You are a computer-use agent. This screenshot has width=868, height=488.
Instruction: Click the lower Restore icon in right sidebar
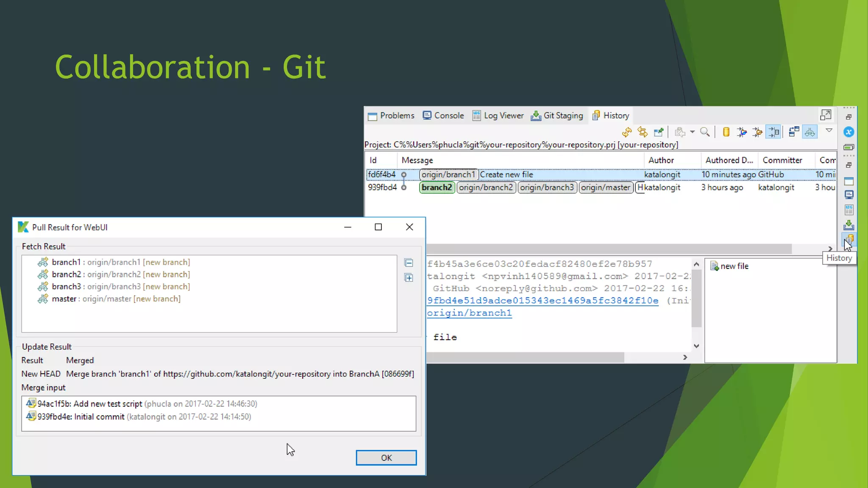click(x=849, y=165)
